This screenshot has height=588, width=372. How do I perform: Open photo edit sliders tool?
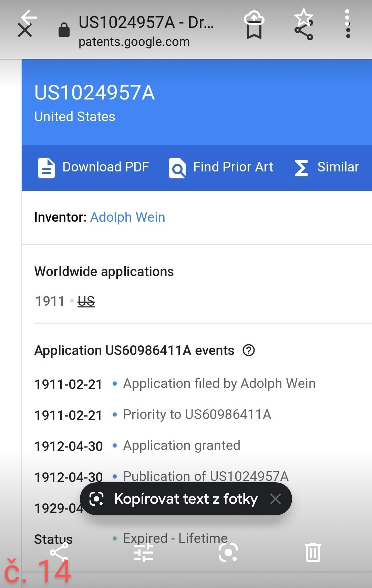point(144,552)
